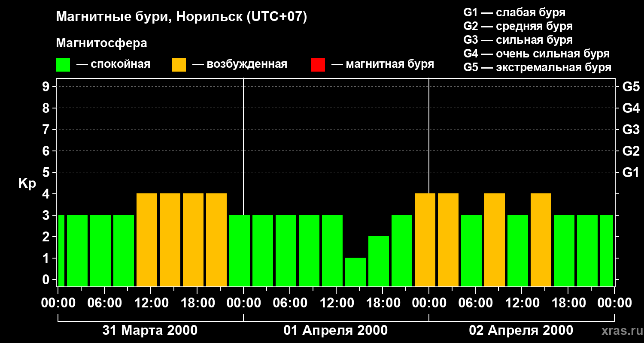The height and width of the screenshot is (343, 644).
Task: Click the 'Магнитосфера' heading
Action: (102, 43)
